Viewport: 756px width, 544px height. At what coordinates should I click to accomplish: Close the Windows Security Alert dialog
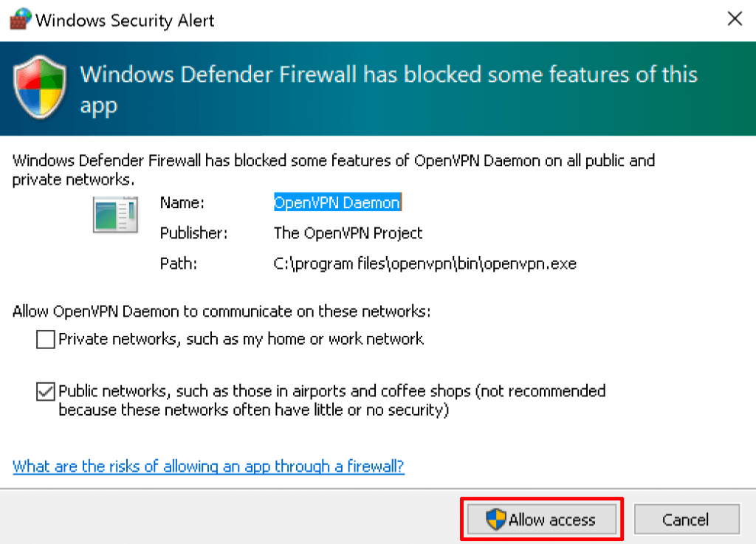tap(735, 19)
